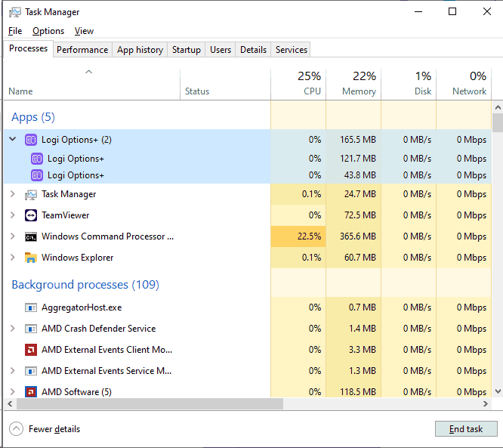Open the Options menu
The width and height of the screenshot is (503, 448).
48,31
